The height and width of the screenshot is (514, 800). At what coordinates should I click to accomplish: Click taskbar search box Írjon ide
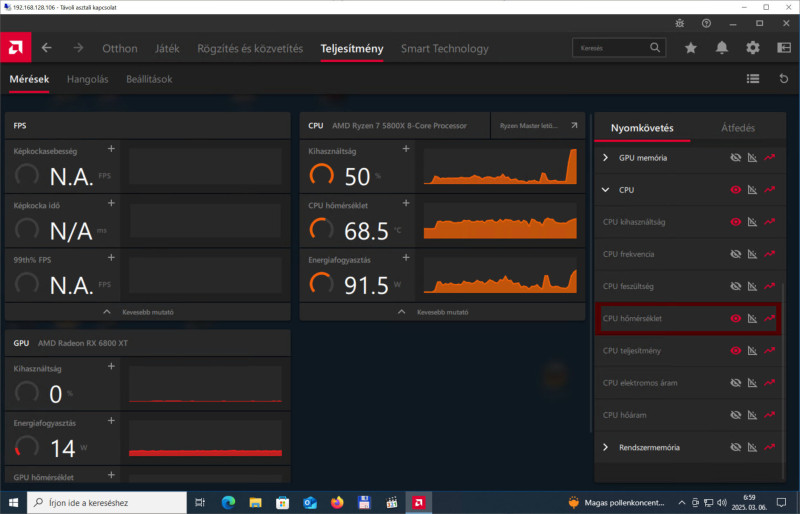pos(107,502)
